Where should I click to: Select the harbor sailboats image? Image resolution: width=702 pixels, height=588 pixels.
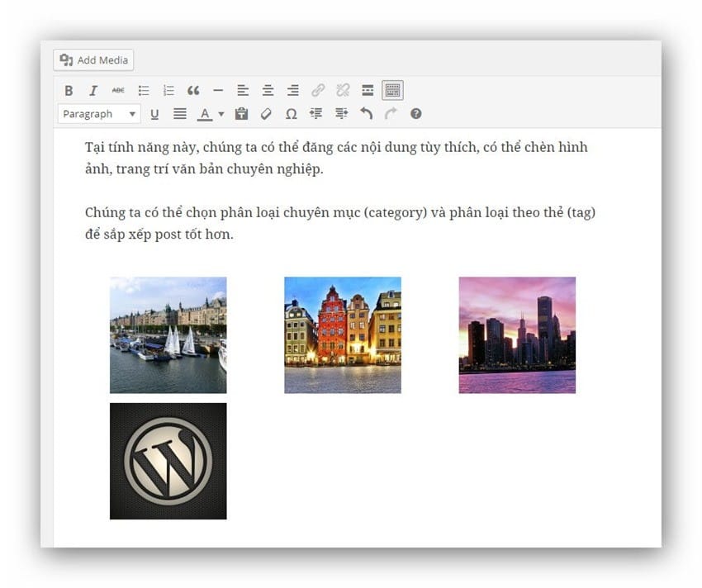[x=168, y=335]
